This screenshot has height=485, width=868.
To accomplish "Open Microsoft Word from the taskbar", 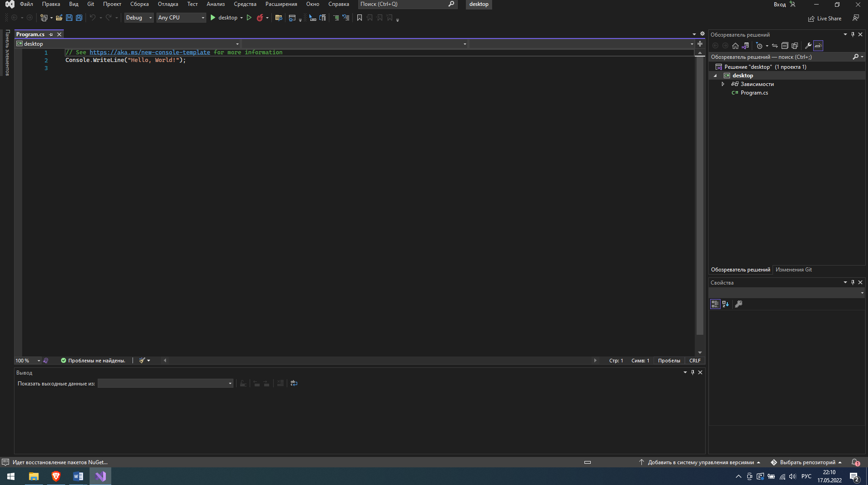I will 78,476.
